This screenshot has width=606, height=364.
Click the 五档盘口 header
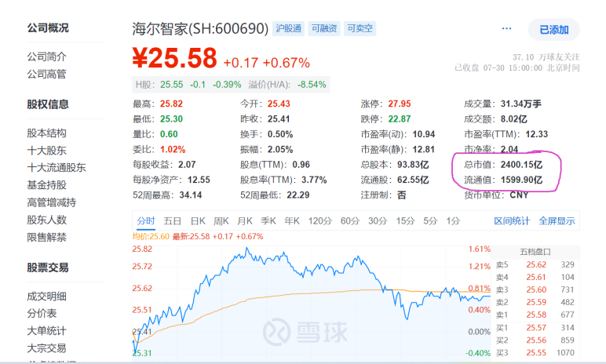point(535,252)
